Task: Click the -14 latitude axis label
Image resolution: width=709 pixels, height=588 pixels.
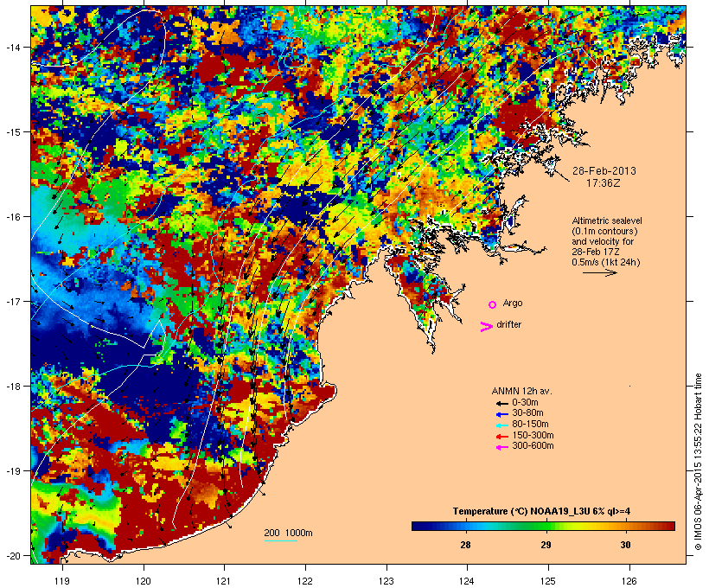Action: [13, 48]
